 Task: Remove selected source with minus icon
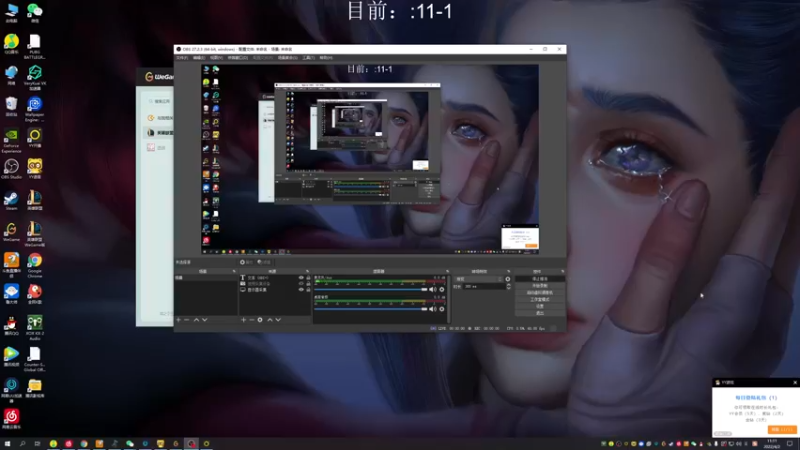click(252, 319)
